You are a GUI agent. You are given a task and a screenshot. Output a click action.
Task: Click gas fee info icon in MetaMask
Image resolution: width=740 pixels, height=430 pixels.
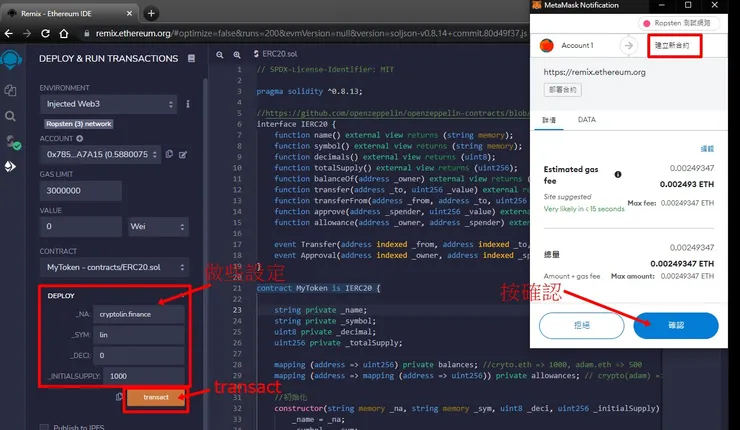(x=618, y=174)
